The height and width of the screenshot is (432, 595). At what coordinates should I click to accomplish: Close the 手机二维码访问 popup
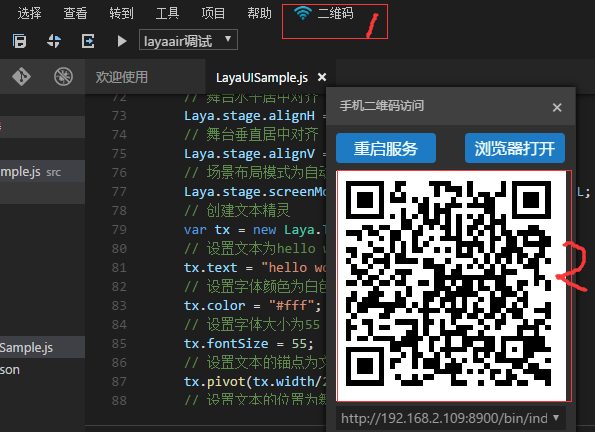[x=557, y=107]
